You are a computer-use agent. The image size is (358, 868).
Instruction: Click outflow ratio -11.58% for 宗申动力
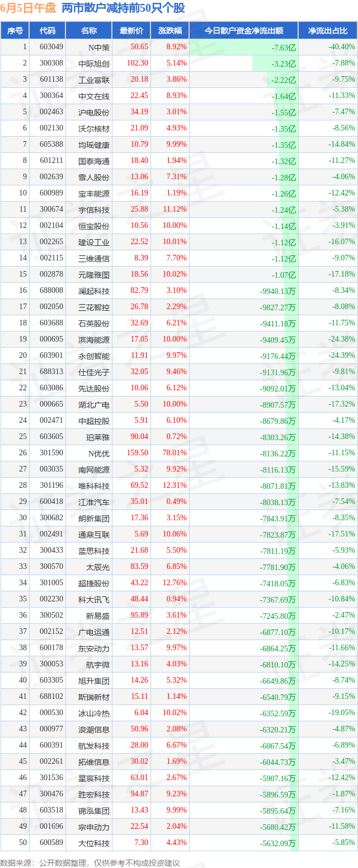coord(342,827)
